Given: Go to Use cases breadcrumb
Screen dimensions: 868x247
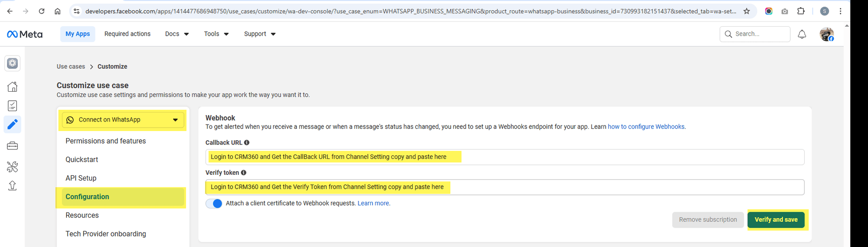Looking at the screenshot, I should tap(71, 67).
